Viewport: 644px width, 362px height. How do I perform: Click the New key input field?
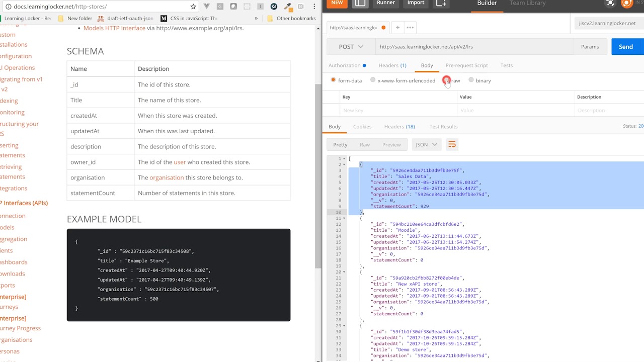397,110
